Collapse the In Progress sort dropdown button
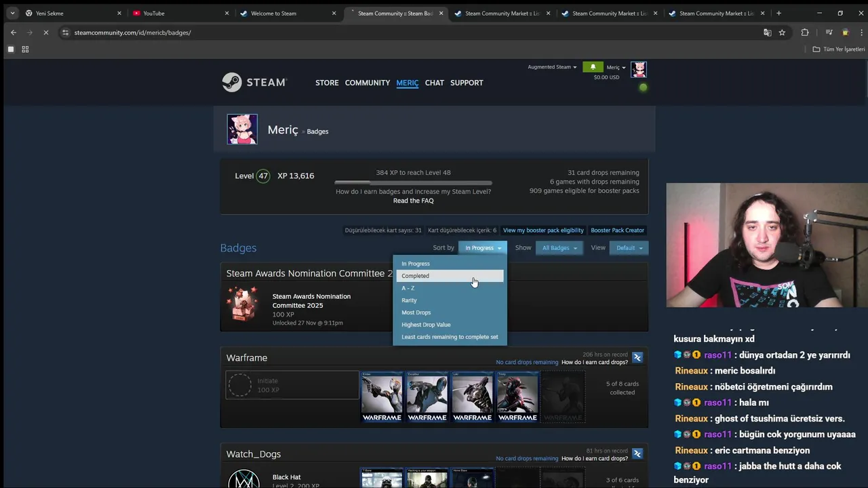Image resolution: width=868 pixels, height=488 pixels. coord(483,248)
